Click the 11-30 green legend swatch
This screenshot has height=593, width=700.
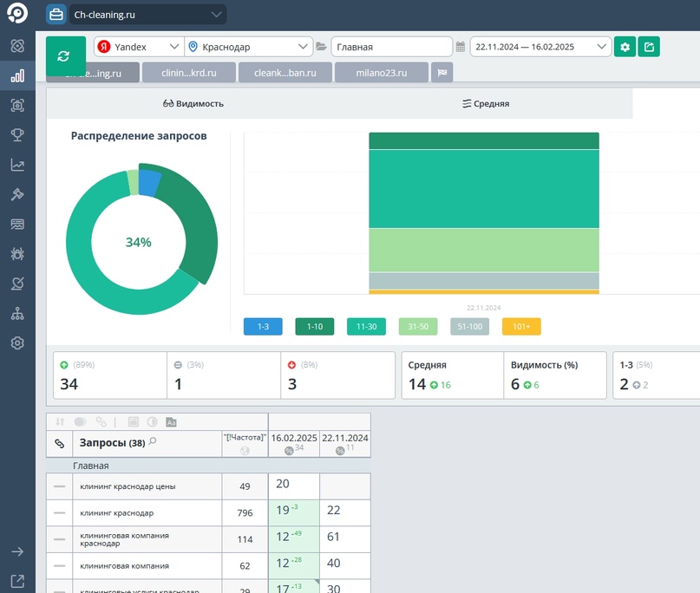point(366,327)
